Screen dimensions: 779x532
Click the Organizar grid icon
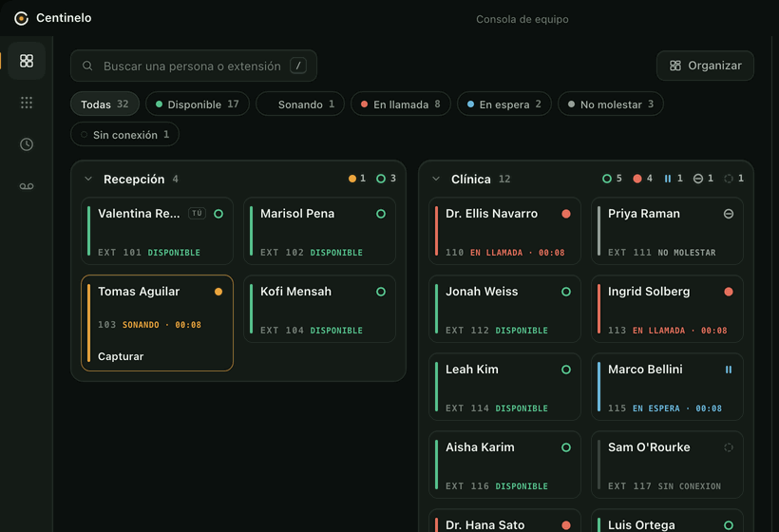pos(675,66)
